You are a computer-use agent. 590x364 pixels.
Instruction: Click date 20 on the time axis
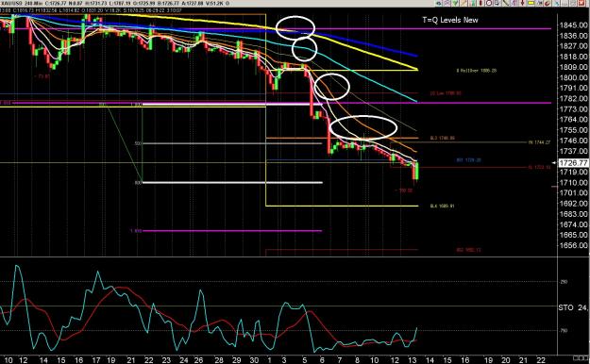(505, 360)
